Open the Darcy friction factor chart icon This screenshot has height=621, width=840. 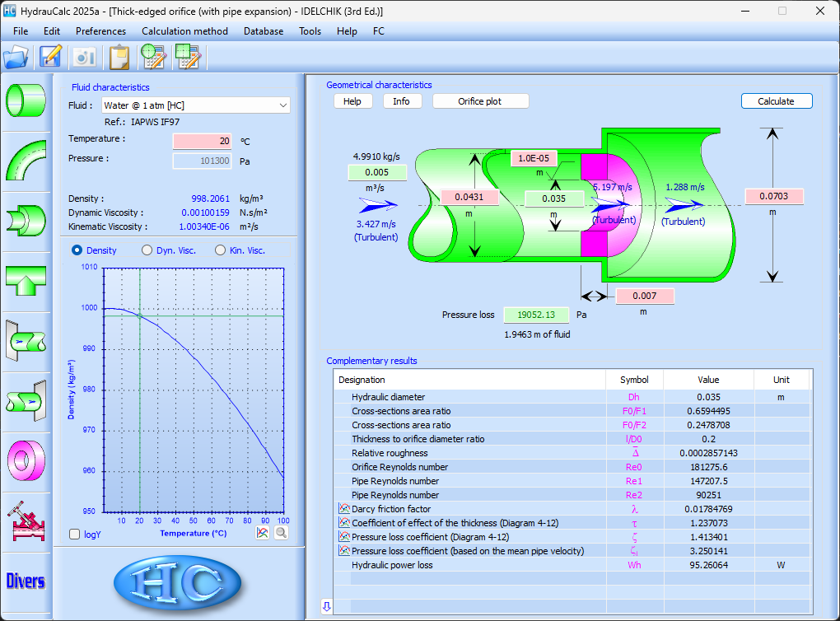[344, 509]
